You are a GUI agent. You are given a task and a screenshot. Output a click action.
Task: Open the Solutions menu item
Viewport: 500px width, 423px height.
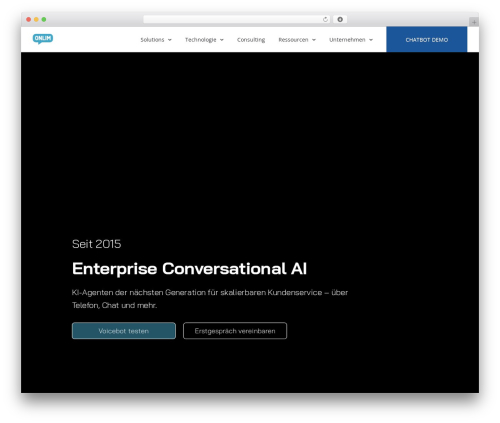152,40
